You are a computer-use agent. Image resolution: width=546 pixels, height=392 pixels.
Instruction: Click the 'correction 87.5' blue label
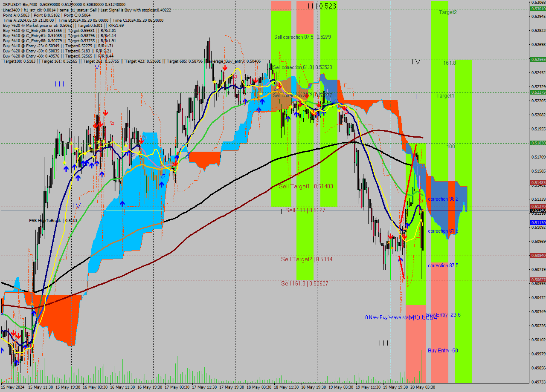pyautogui.click(x=443, y=265)
